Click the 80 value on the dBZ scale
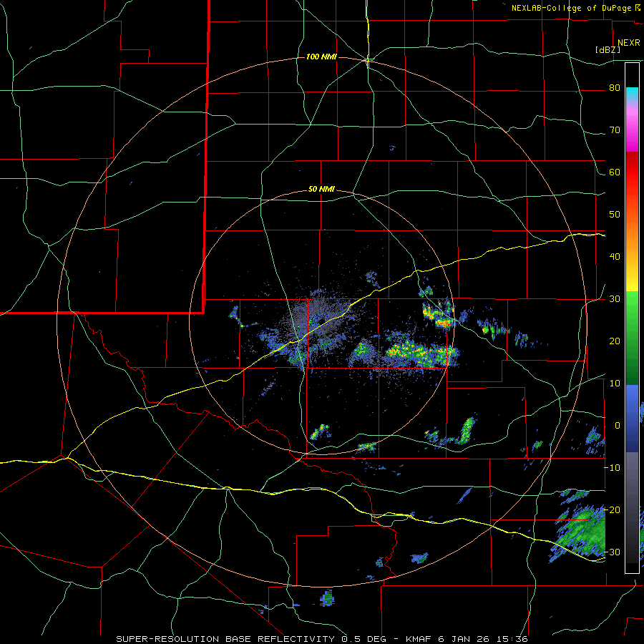644x644 pixels. (x=615, y=88)
